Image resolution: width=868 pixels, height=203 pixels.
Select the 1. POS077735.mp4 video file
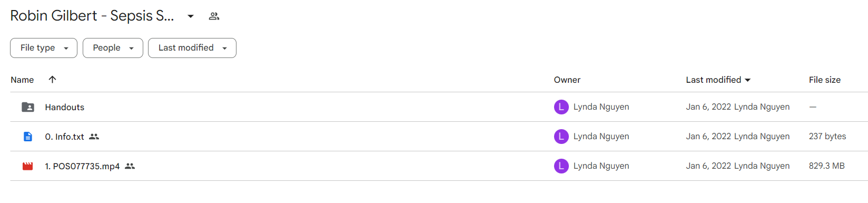click(82, 166)
